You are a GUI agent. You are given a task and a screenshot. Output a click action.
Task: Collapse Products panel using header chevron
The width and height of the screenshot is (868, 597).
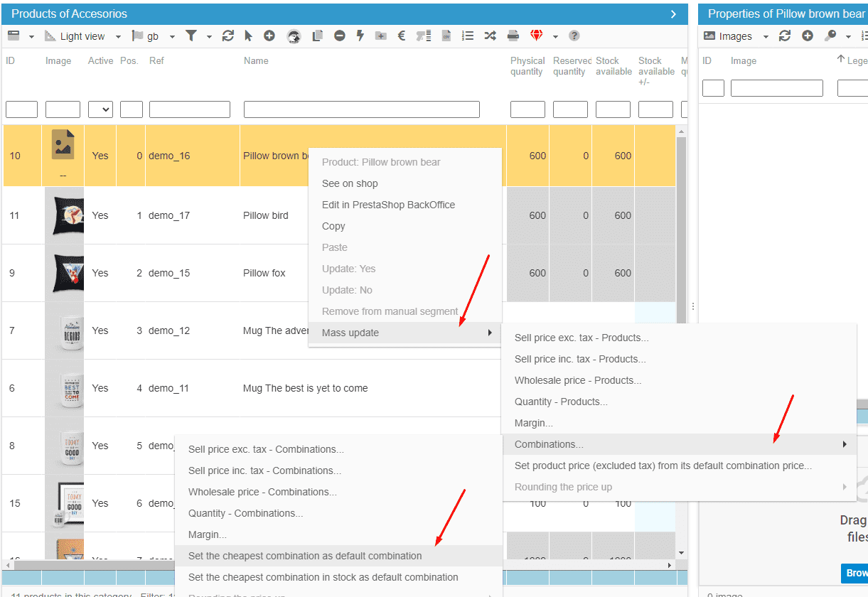[673, 14]
